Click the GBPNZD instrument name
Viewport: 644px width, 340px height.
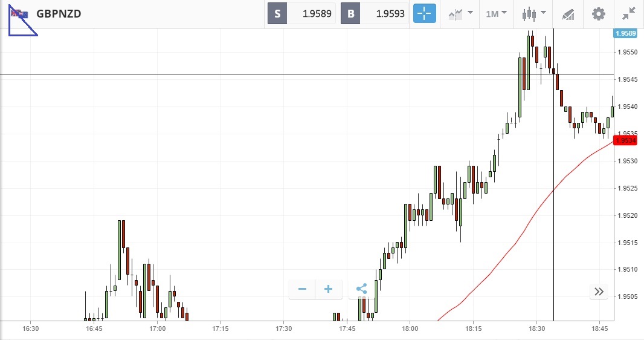59,13
